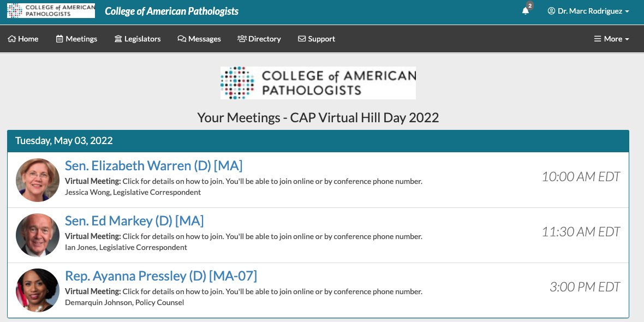Select Ayanna Pressley's profile photo
This screenshot has width=644, height=322.
[37, 290]
